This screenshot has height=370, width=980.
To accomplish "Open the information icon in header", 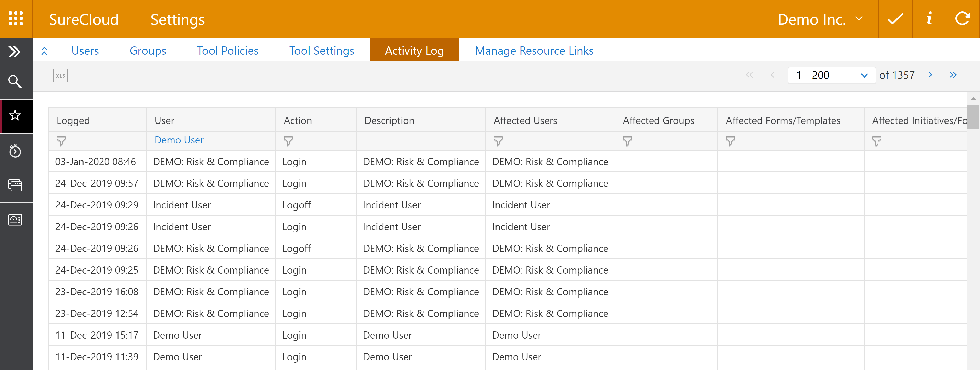I will [929, 18].
